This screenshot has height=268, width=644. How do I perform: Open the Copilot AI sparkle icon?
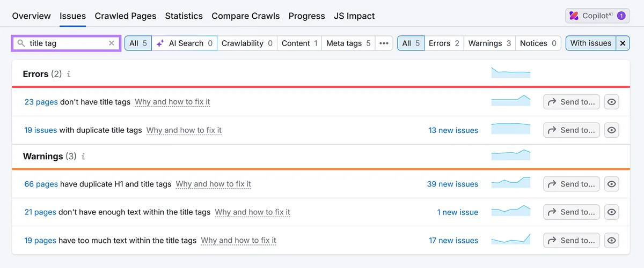(574, 16)
